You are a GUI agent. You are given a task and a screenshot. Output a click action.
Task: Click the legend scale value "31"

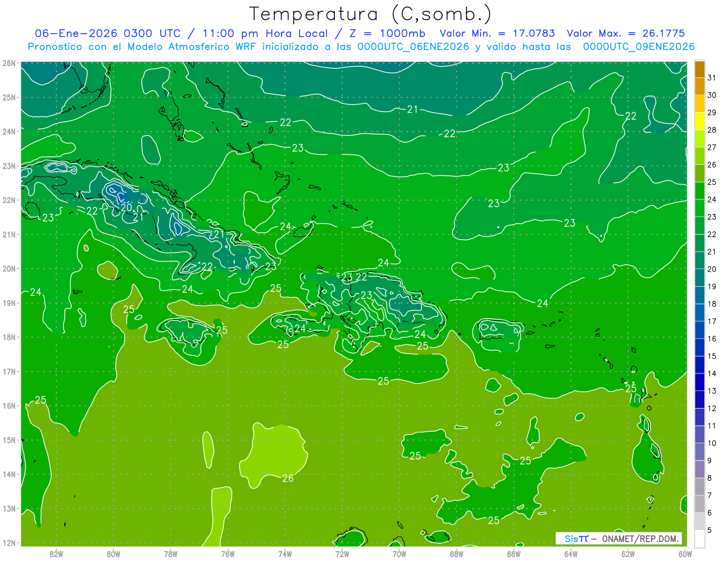click(x=712, y=78)
